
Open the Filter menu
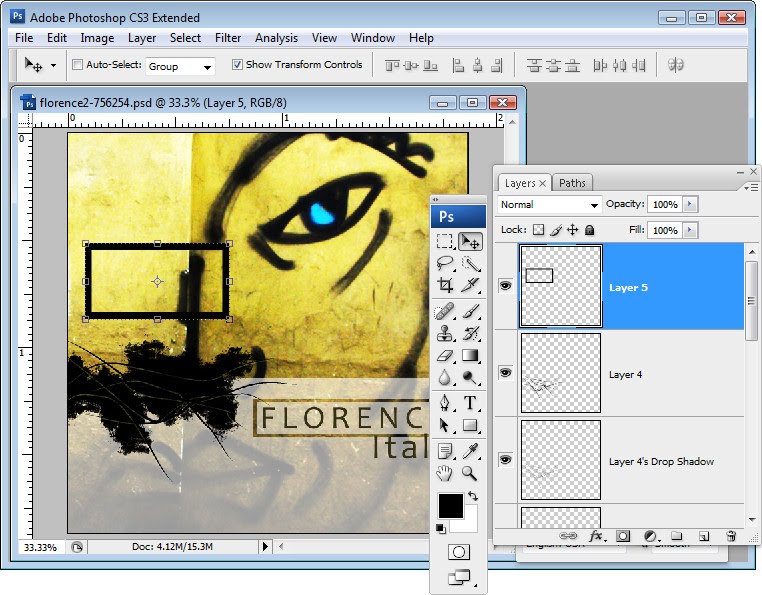pyautogui.click(x=228, y=38)
